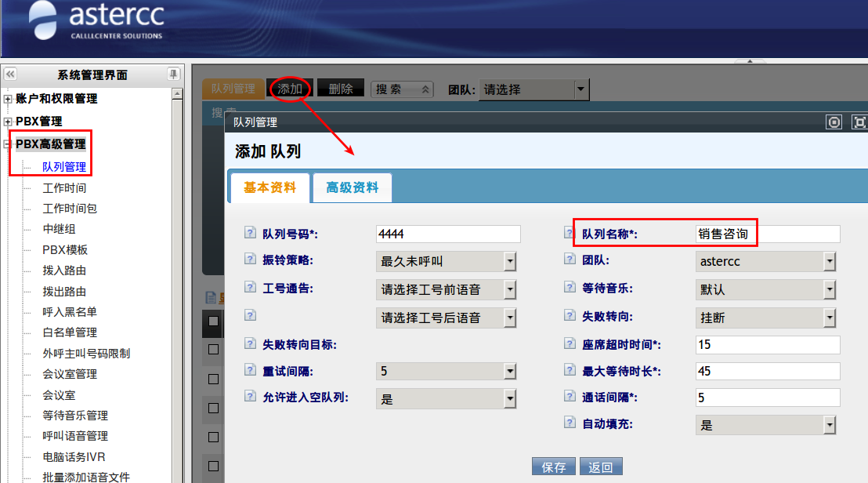
Task: Click help icon next to 等待音乐
Action: [570, 288]
